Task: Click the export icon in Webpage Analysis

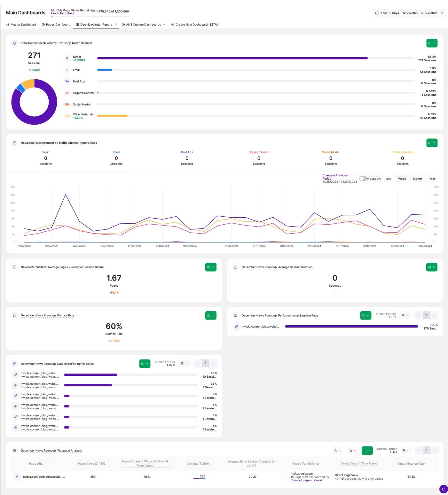Action: tap(337, 451)
